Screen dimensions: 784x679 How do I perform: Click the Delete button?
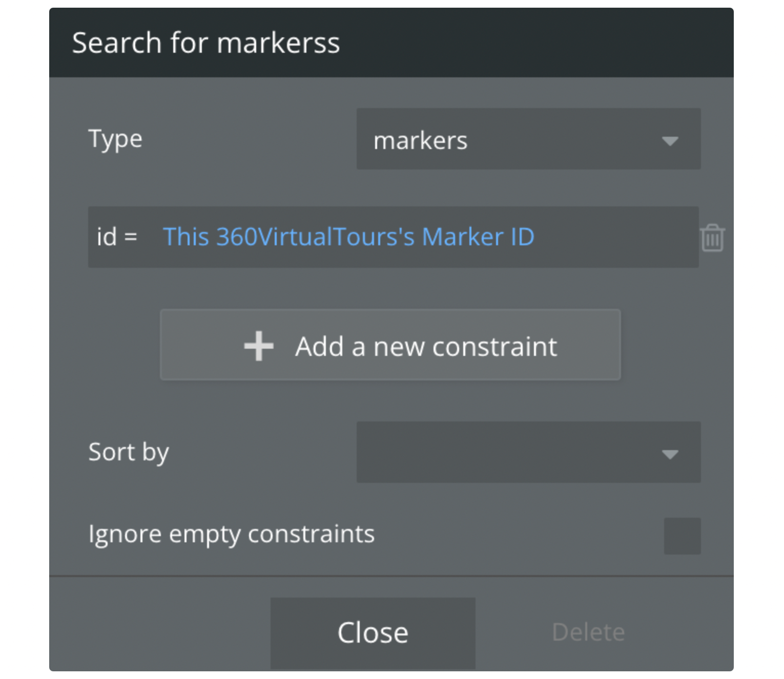(588, 632)
